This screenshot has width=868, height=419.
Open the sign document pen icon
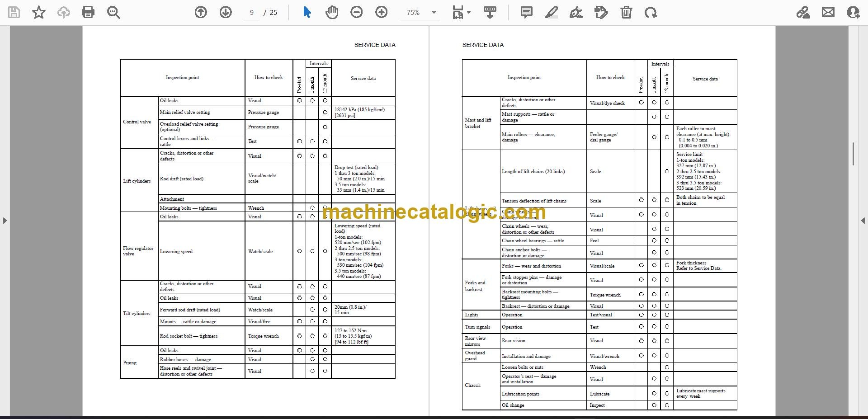[576, 13]
